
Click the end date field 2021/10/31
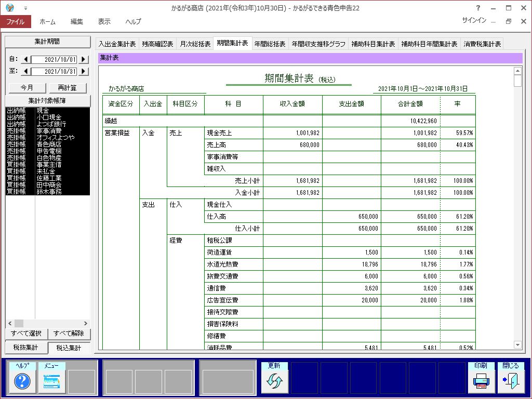point(54,71)
